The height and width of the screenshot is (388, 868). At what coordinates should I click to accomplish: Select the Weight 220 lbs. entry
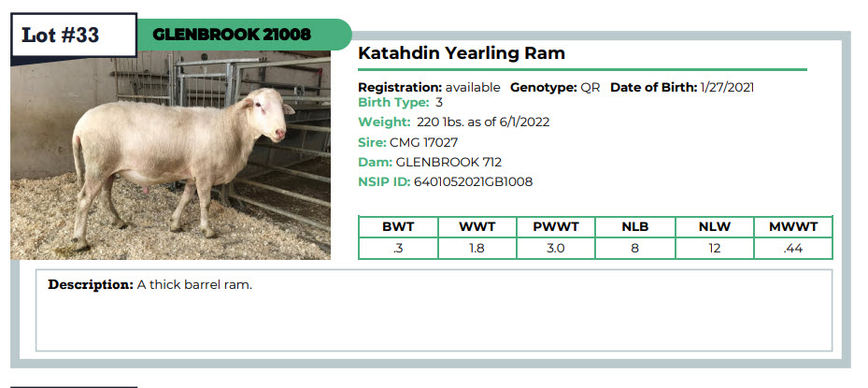click(x=454, y=122)
